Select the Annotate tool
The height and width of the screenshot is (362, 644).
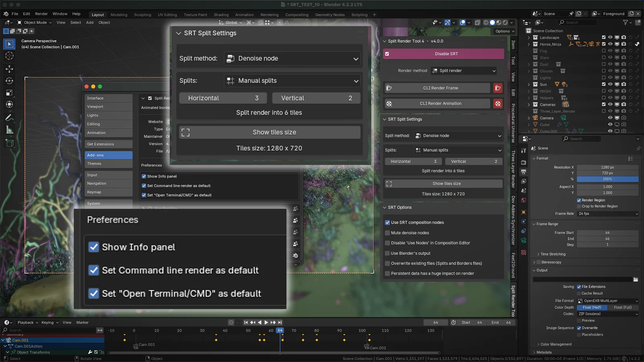pyautogui.click(x=9, y=117)
